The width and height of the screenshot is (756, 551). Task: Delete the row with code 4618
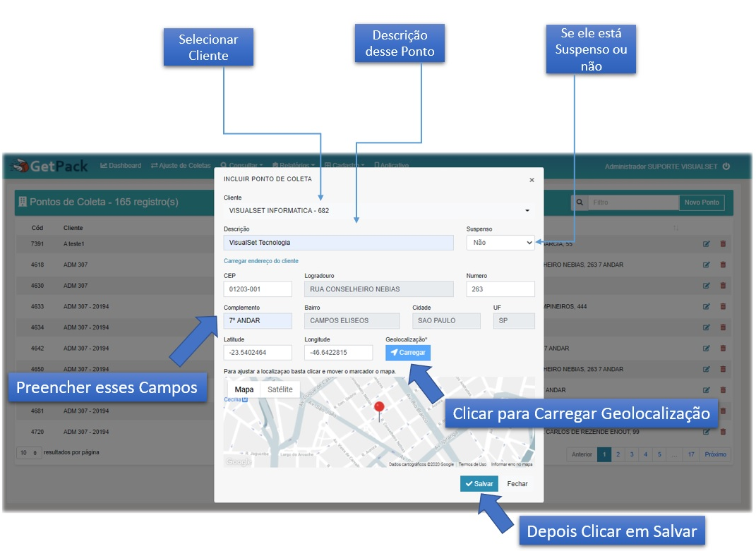723,265
